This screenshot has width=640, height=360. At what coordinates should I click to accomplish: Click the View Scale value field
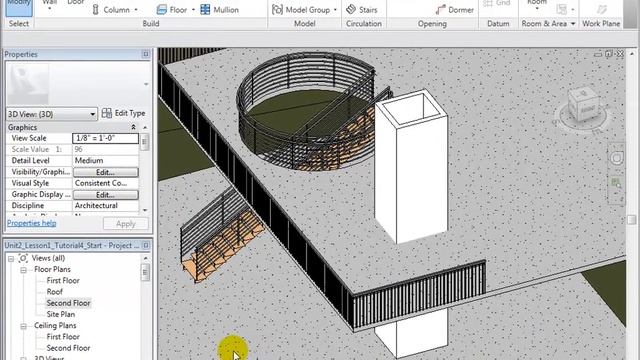point(105,138)
